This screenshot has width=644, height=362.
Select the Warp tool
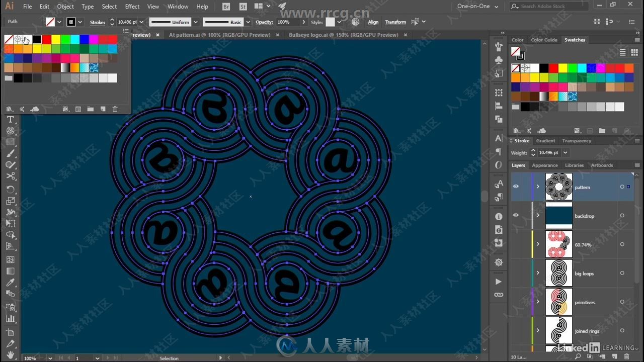point(10,212)
